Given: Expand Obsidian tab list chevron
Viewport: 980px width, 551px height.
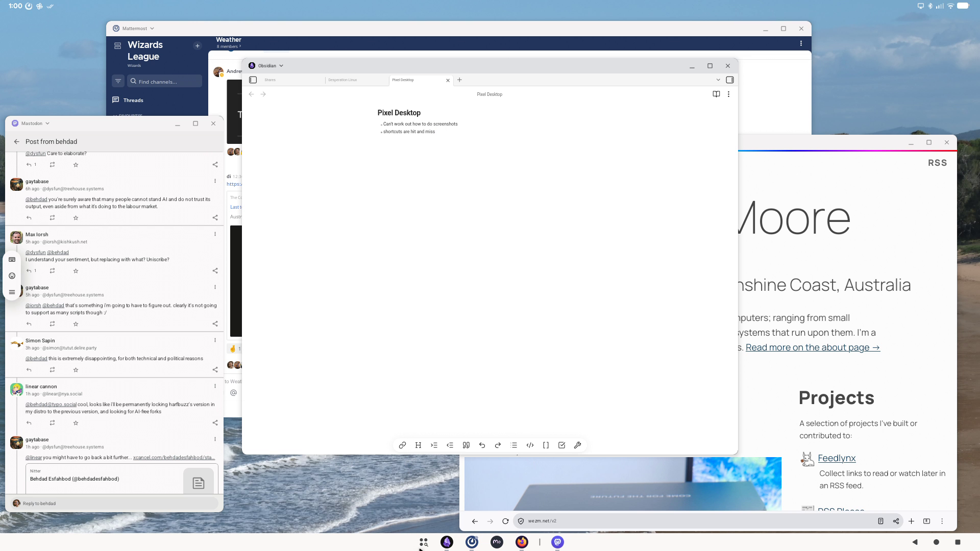Looking at the screenshot, I should point(718,80).
